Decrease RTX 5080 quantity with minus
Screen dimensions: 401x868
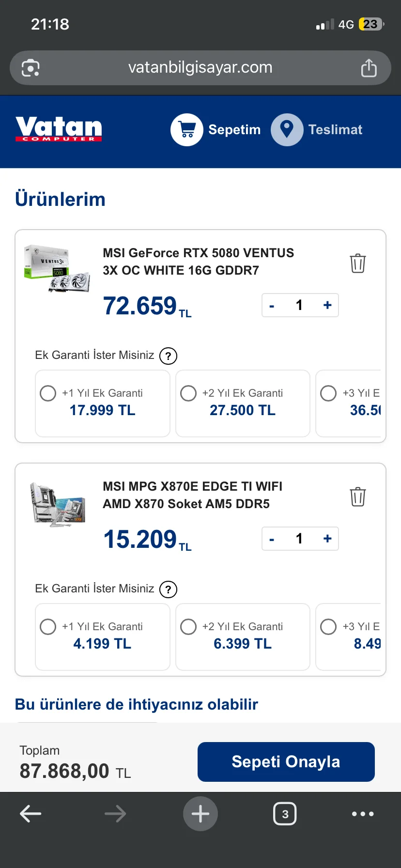272,306
